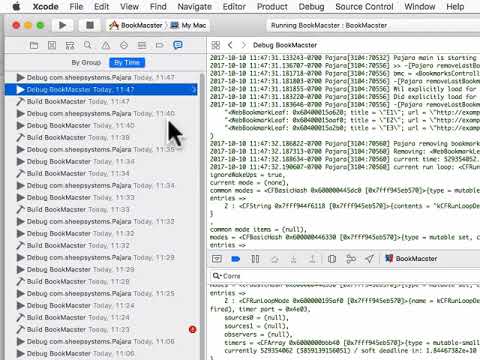The width and height of the screenshot is (480, 360).
Task: Select the BookMacster process in debug bar
Action: tap(411, 259)
